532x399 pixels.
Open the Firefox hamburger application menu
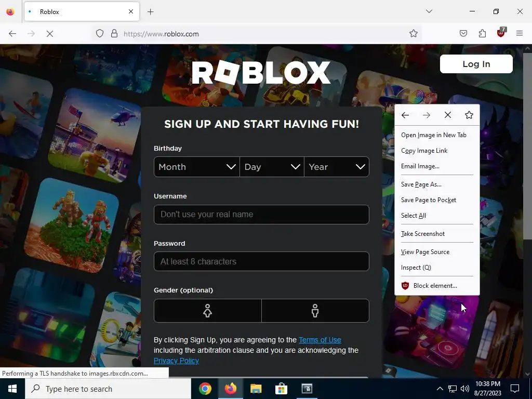pyautogui.click(x=520, y=33)
